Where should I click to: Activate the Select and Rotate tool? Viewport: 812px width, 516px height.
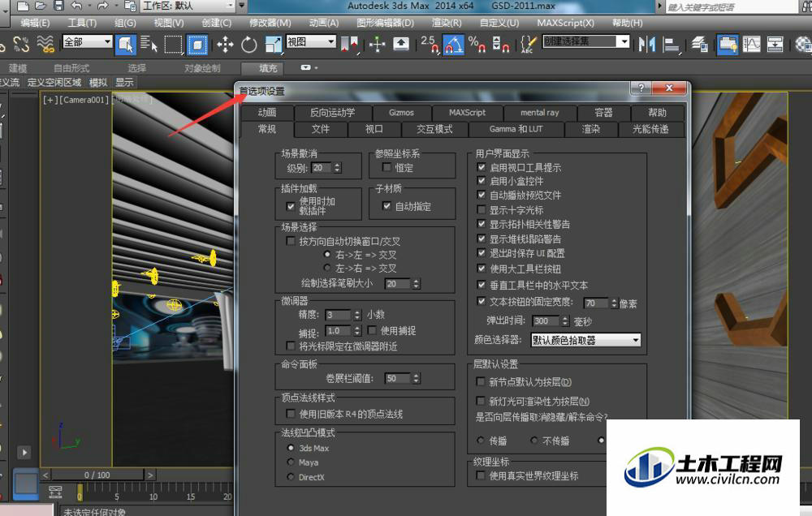tap(249, 45)
